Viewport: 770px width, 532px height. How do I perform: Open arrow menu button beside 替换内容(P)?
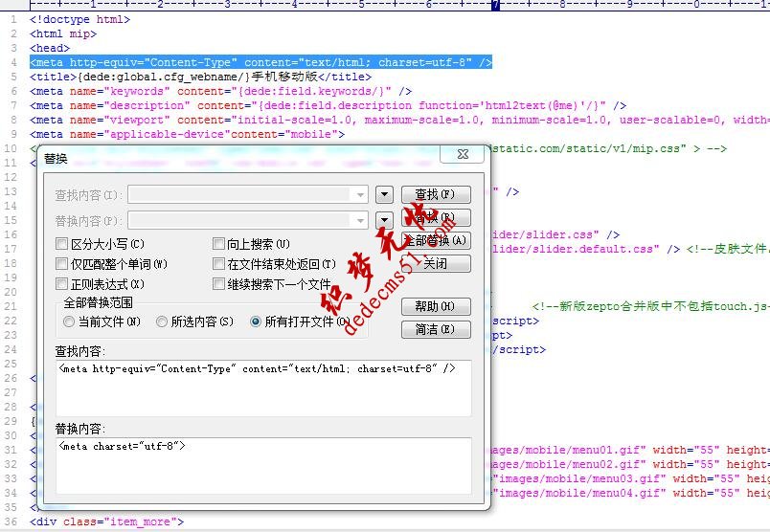pos(384,220)
